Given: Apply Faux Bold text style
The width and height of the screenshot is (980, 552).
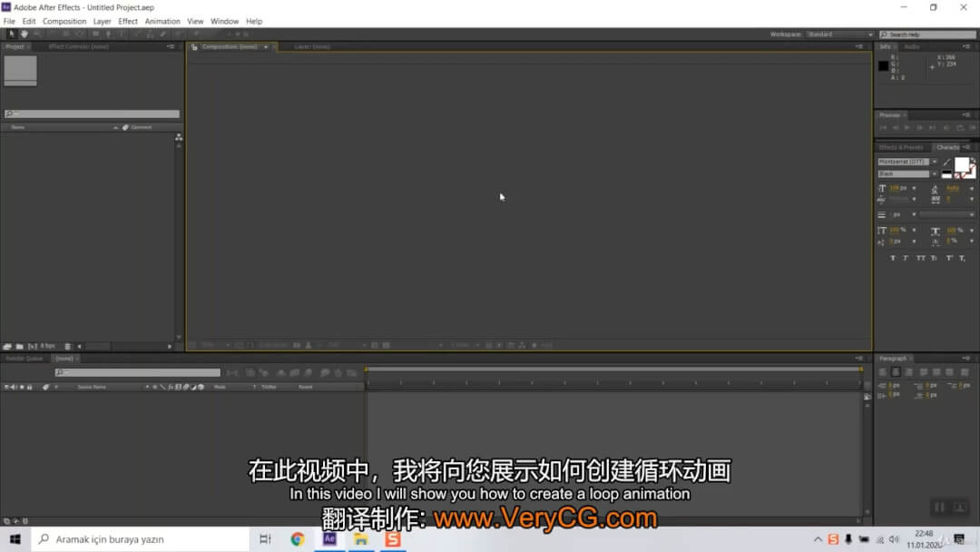Looking at the screenshot, I should [x=893, y=258].
